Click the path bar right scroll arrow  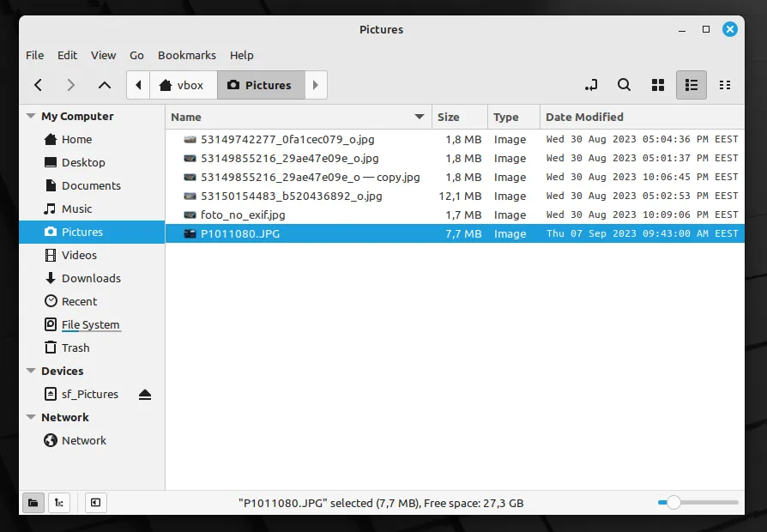coord(316,85)
